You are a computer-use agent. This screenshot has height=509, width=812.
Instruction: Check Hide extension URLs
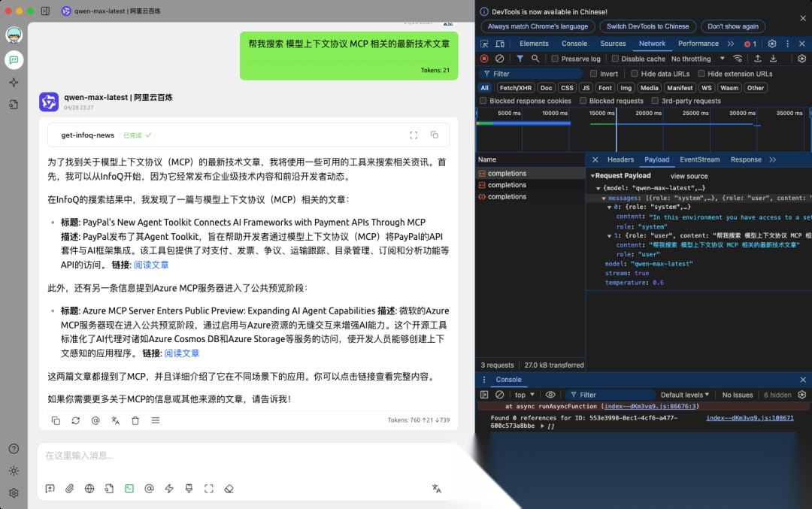coord(701,74)
